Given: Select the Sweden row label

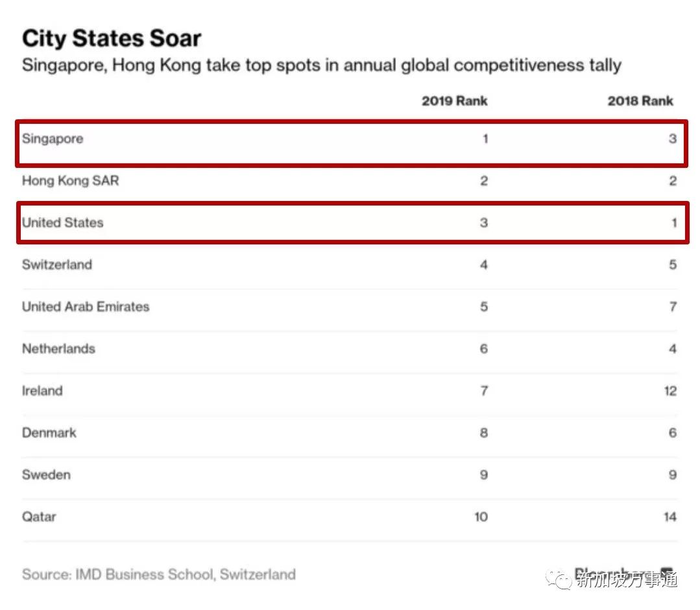Looking at the screenshot, I should [x=46, y=475].
